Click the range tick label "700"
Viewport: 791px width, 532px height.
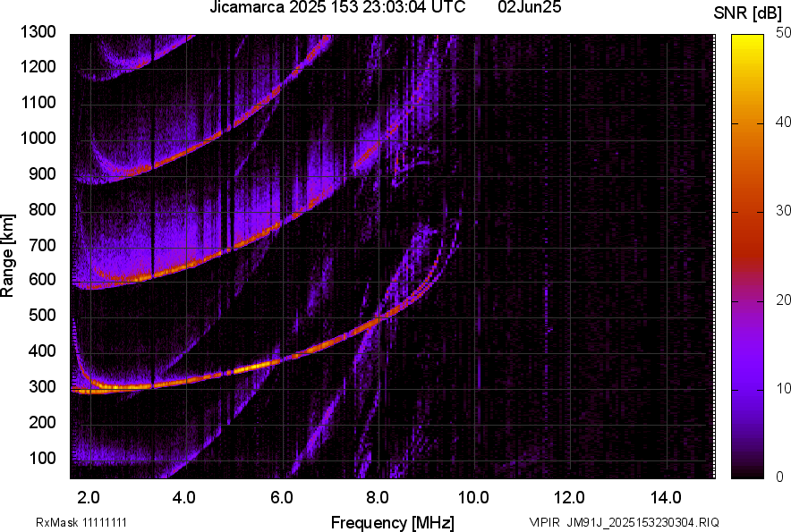coord(42,245)
